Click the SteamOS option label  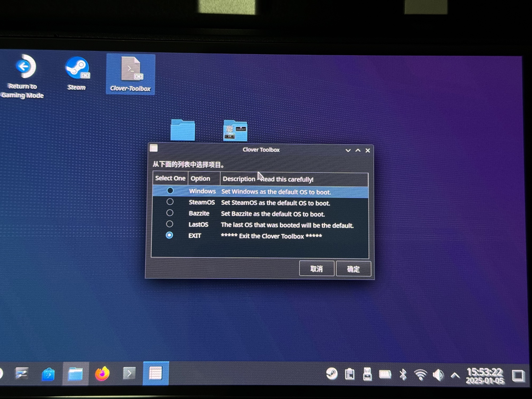(x=202, y=202)
